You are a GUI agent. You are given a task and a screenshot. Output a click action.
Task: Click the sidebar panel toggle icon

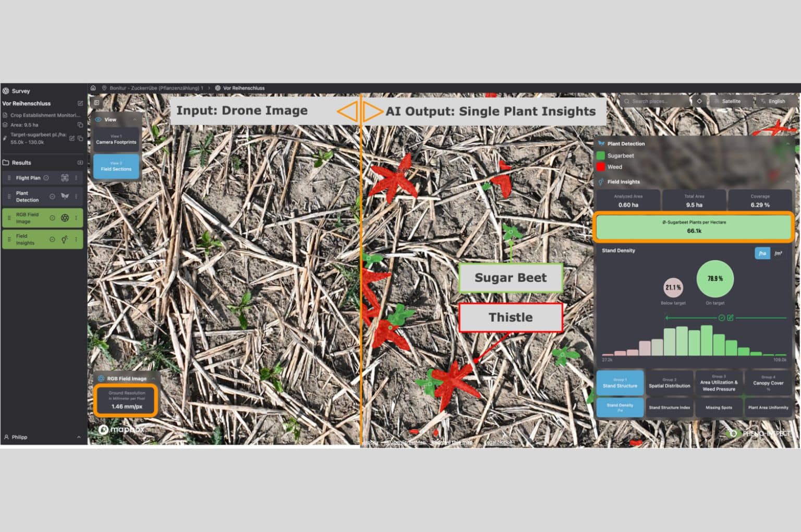(x=97, y=103)
